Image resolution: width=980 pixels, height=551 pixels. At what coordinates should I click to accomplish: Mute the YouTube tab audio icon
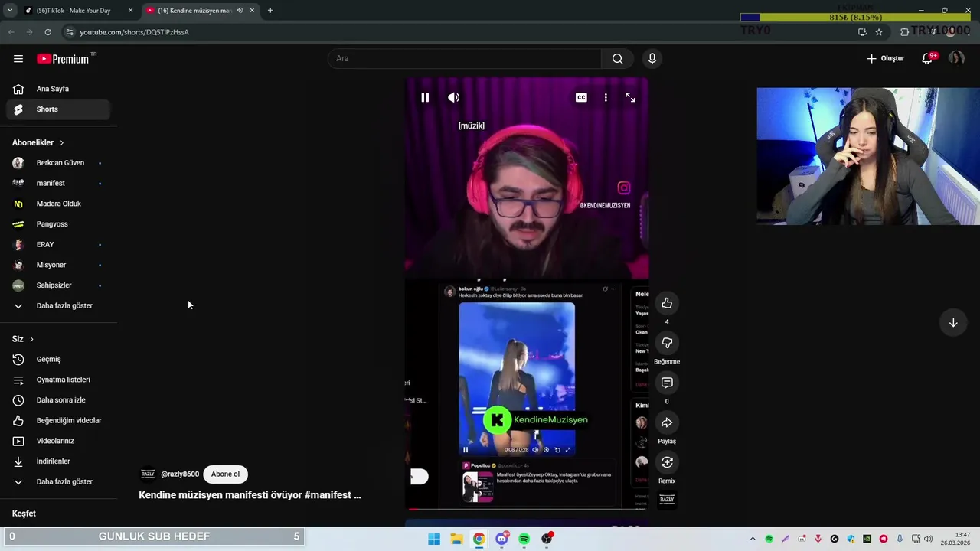coord(240,11)
